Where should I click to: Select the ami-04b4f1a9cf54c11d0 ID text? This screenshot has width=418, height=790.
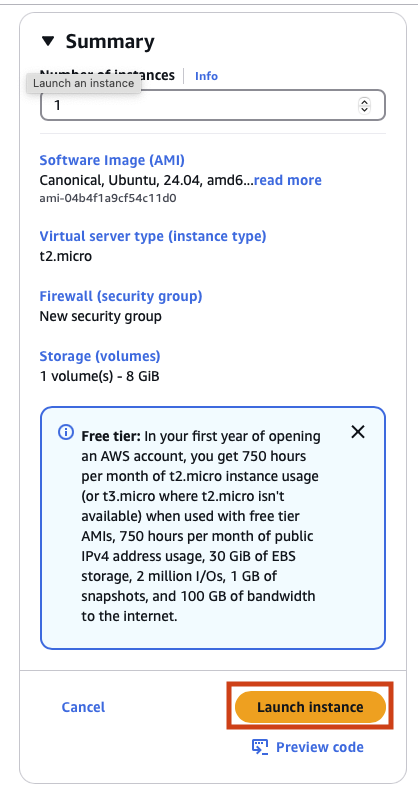coord(108,198)
